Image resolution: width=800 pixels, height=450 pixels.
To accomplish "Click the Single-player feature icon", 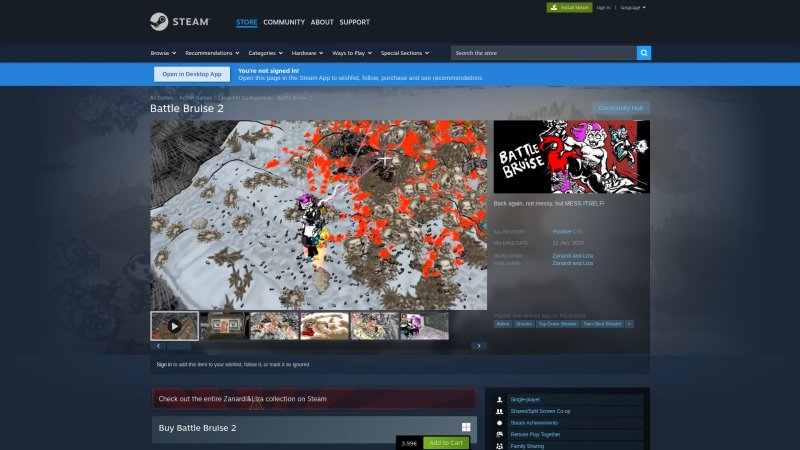I will [499, 399].
